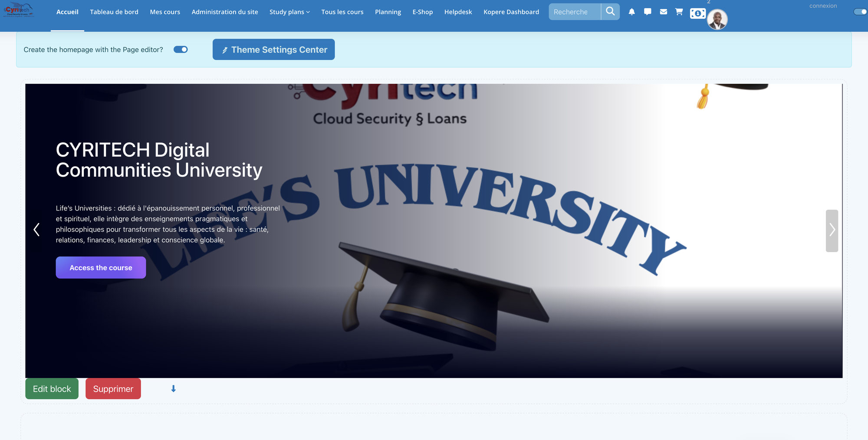Screen dimensions: 868x440
Task: Open Tableau de bord menu item
Action: pyautogui.click(x=114, y=12)
